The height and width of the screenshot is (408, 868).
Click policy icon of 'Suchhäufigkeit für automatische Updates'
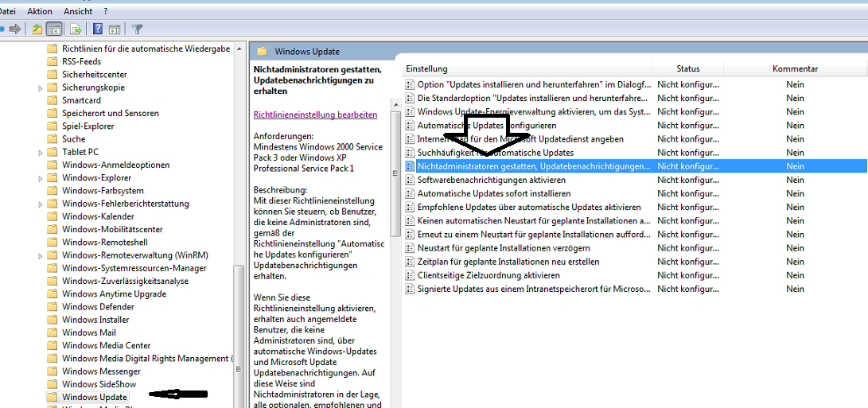tap(410, 152)
